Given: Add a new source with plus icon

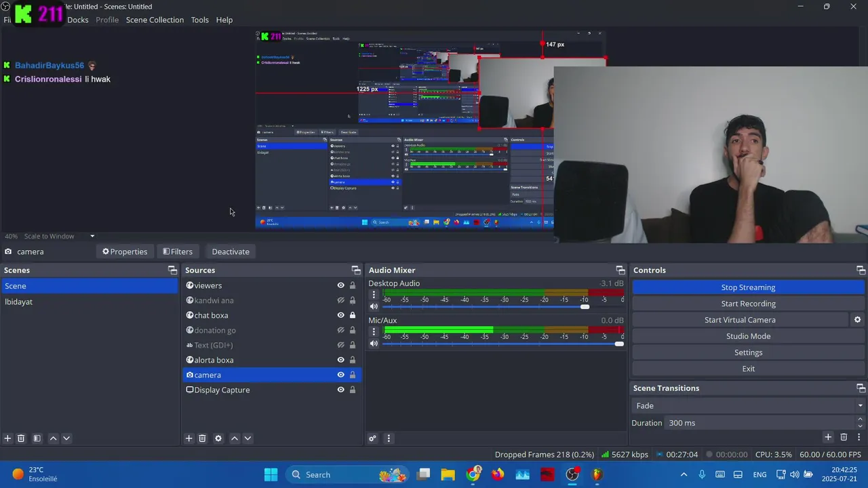Looking at the screenshot, I should pos(189,439).
